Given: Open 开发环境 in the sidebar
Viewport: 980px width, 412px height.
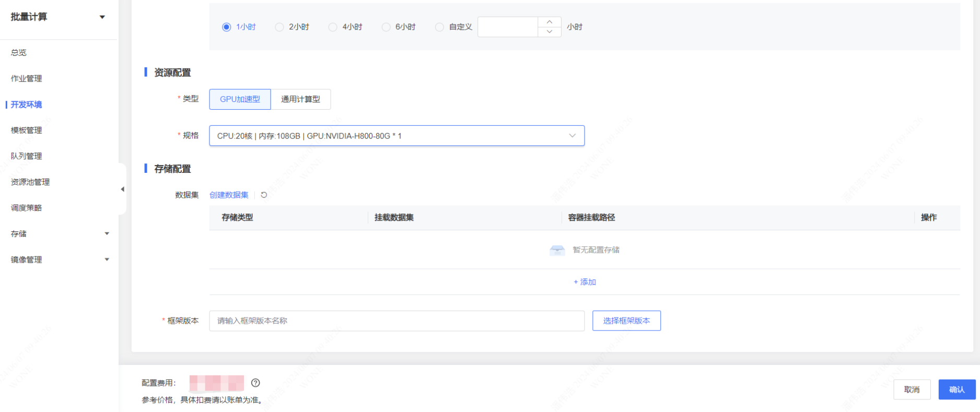Looking at the screenshot, I should click(x=27, y=104).
